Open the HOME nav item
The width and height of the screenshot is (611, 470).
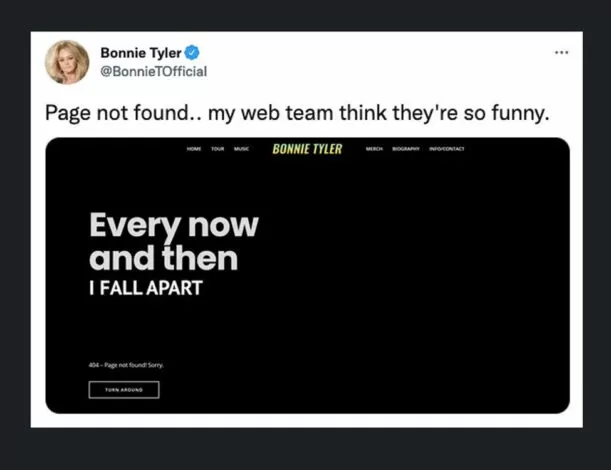(x=194, y=149)
